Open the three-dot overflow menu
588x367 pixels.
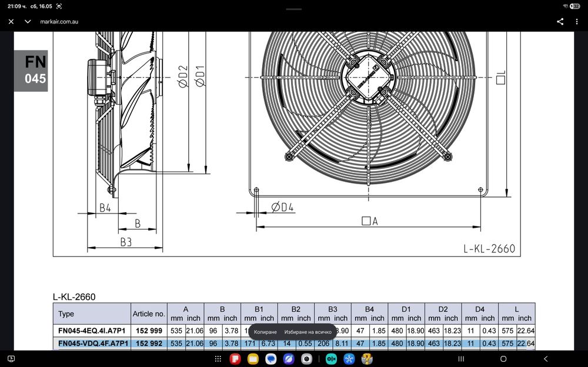coord(577,22)
